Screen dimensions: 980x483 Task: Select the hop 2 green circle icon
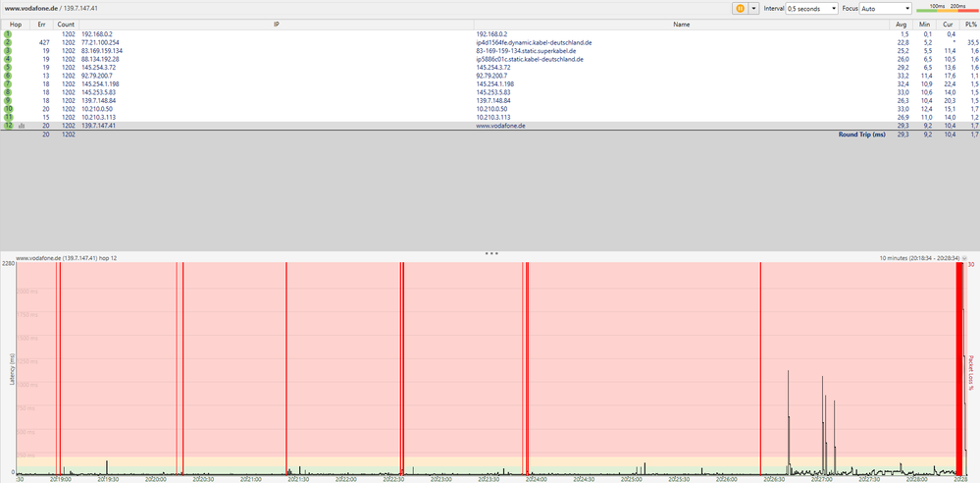click(8, 42)
